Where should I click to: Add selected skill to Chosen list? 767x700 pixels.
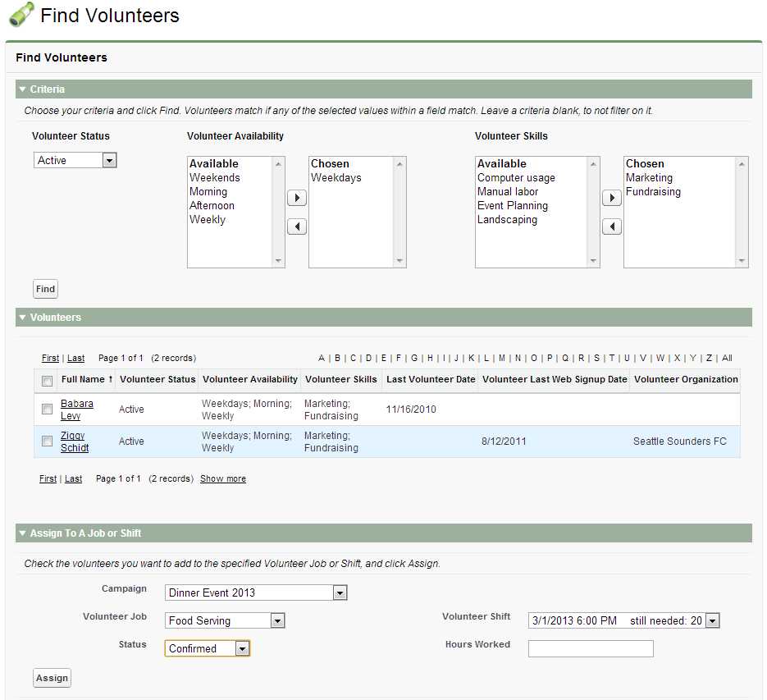612,198
